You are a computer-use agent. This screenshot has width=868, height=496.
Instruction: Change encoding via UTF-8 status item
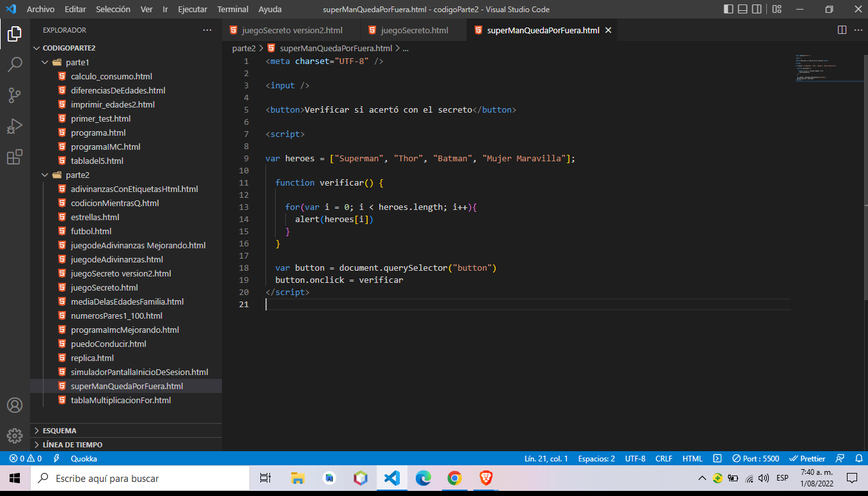point(635,459)
